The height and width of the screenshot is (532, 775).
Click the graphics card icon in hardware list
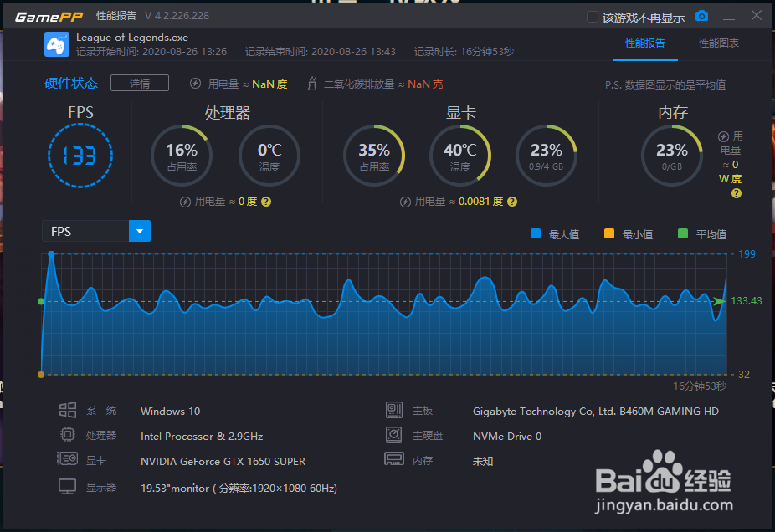pyautogui.click(x=67, y=459)
